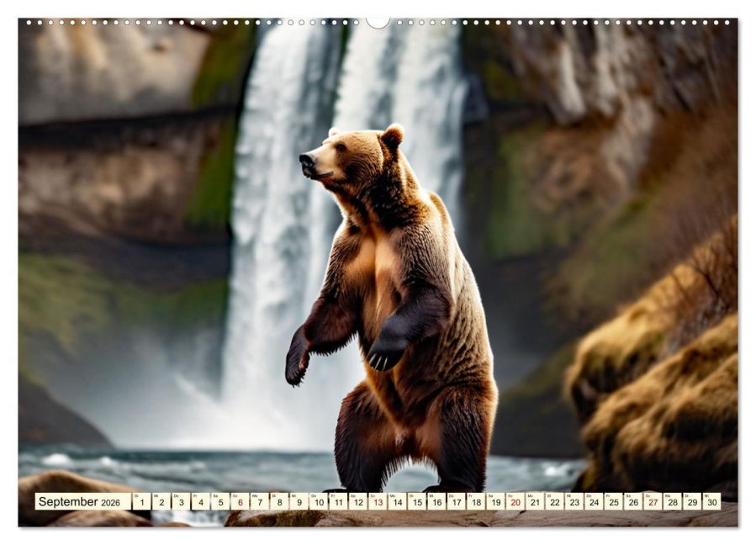
Task: Click date 15 in the date row
Action: point(417,502)
